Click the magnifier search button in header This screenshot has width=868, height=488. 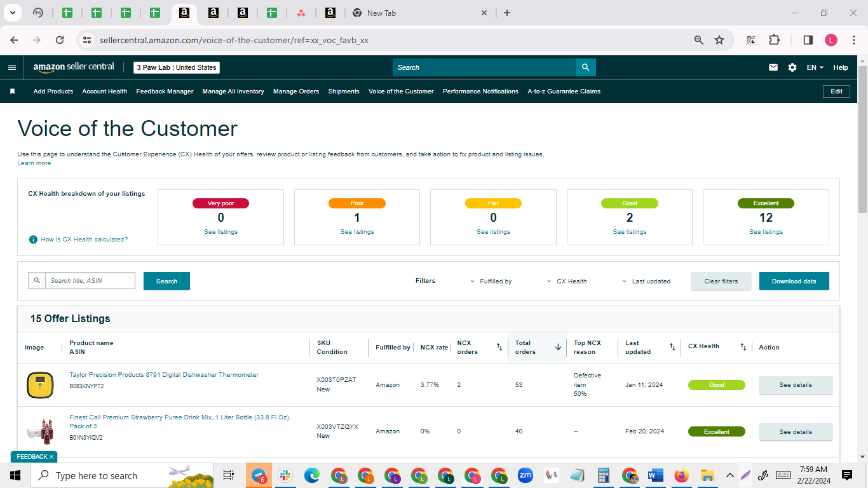[585, 67]
